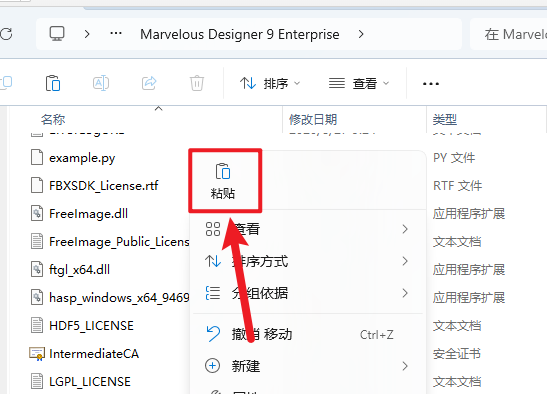Image resolution: width=547 pixels, height=394 pixels.
Task: Open the toolbar more options ellipsis
Action: click(x=430, y=84)
